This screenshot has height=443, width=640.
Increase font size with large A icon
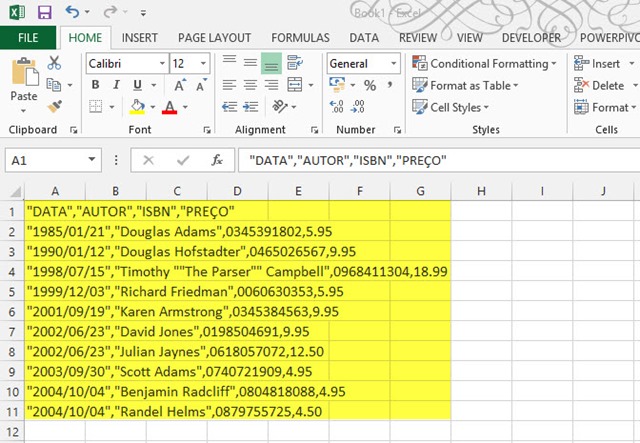click(x=179, y=85)
